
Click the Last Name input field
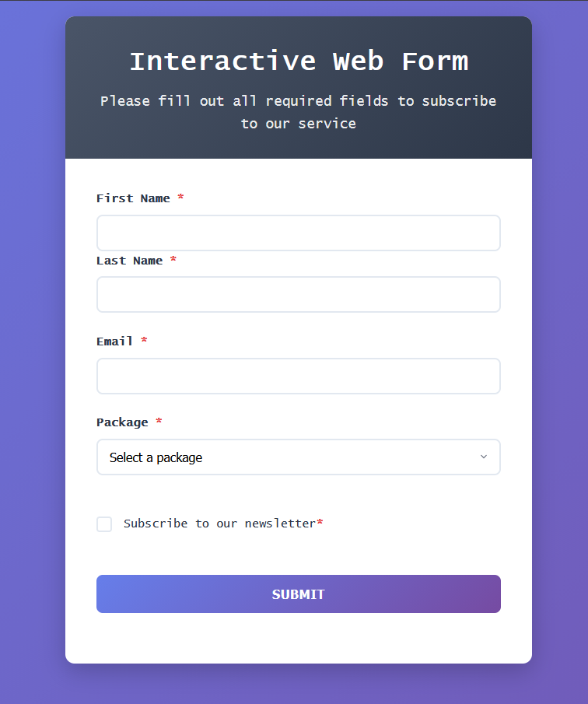298,294
